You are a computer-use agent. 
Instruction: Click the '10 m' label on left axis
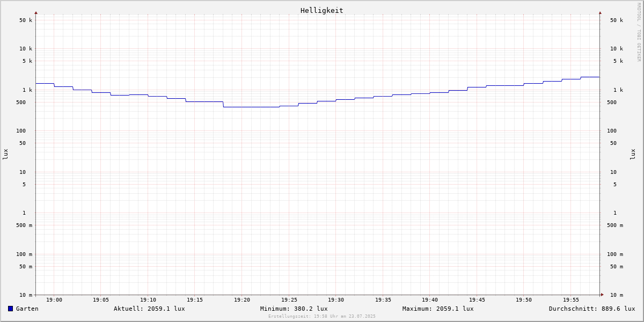(x=26, y=295)
